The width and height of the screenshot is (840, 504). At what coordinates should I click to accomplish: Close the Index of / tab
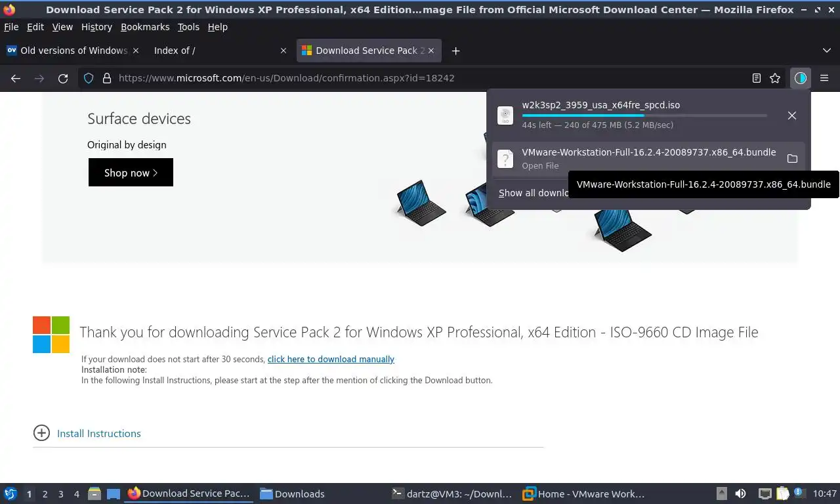[x=283, y=51]
